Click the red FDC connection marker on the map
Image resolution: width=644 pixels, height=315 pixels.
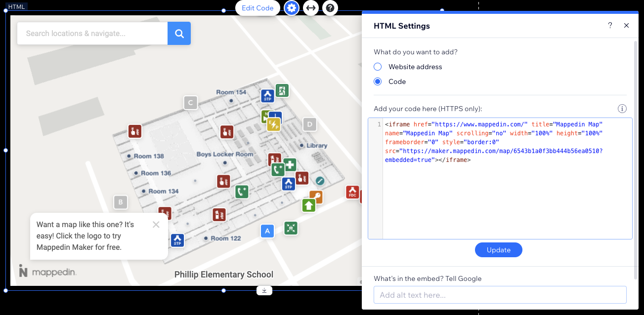(352, 193)
